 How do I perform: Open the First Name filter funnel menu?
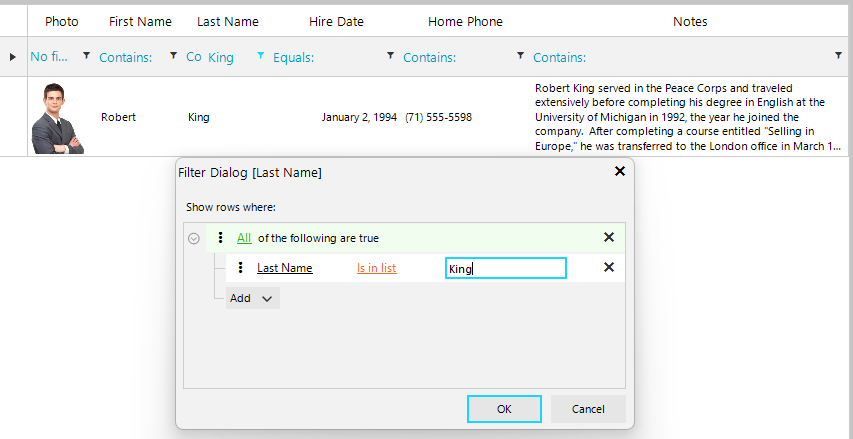[174, 57]
